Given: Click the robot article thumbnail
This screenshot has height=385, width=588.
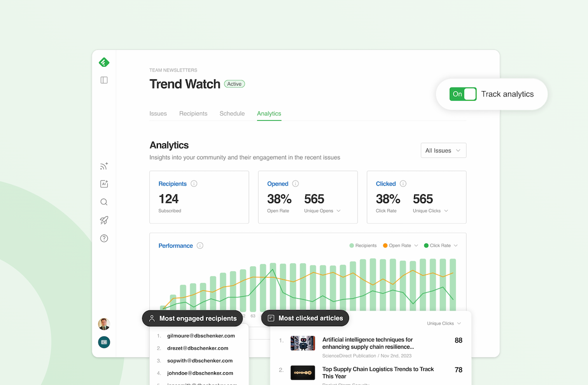Looking at the screenshot, I should pyautogui.click(x=303, y=343).
